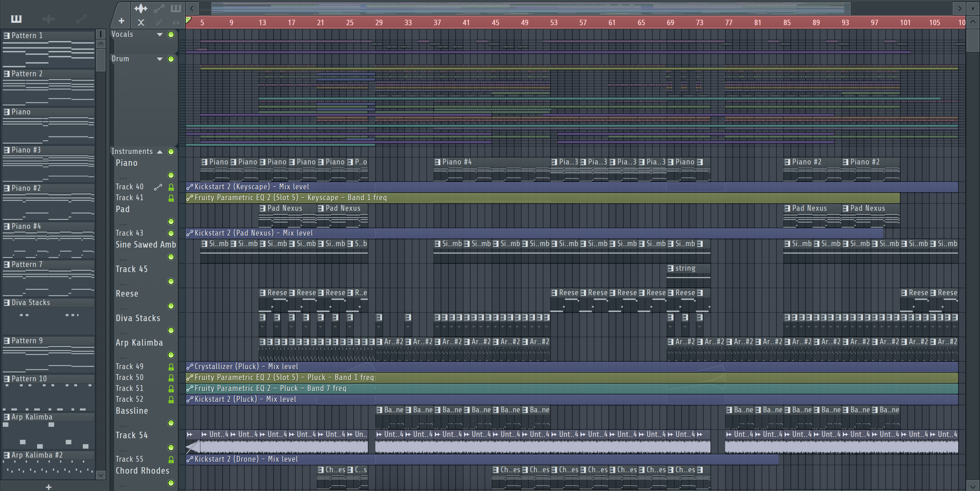Click the lock icon on Track 55
The height and width of the screenshot is (491, 980).
pyautogui.click(x=171, y=459)
